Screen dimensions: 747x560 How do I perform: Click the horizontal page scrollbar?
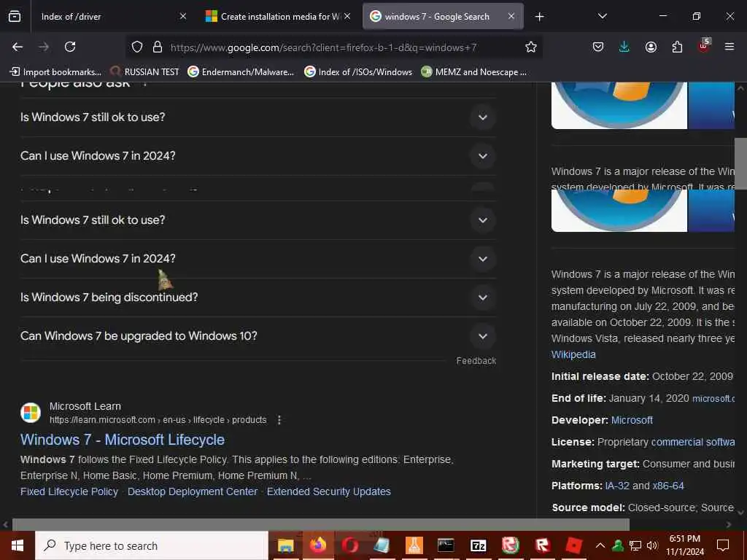coord(321,524)
